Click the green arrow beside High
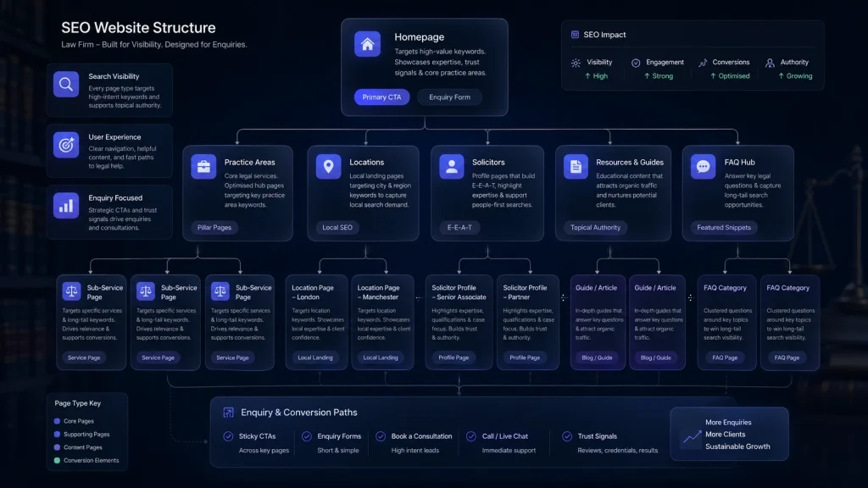Image resolution: width=868 pixels, height=488 pixels. pyautogui.click(x=588, y=75)
